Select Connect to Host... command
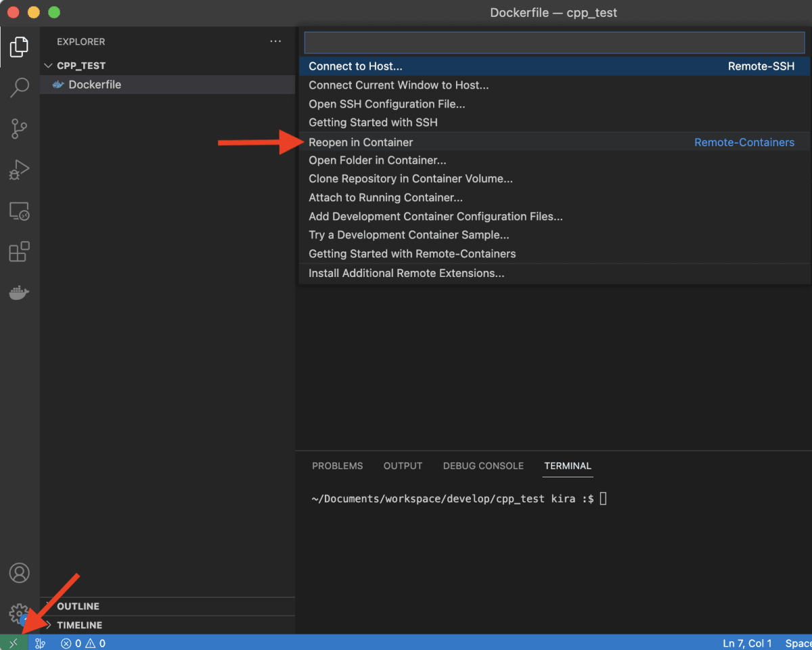 pyautogui.click(x=554, y=66)
